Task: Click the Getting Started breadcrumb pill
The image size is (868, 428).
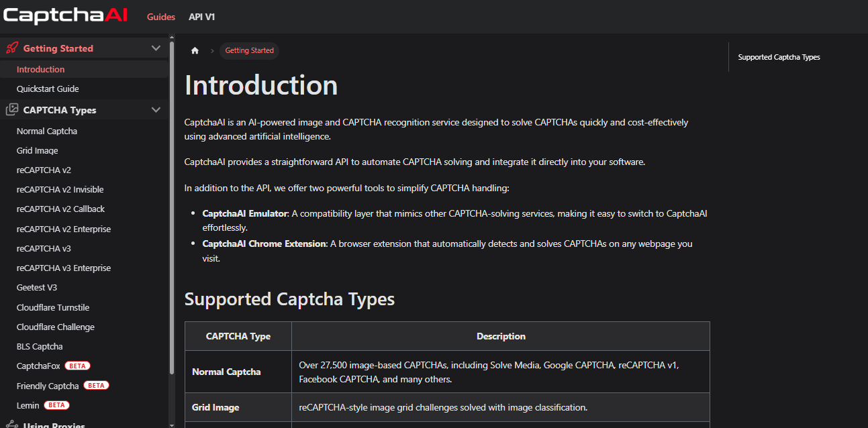Action: pos(249,51)
